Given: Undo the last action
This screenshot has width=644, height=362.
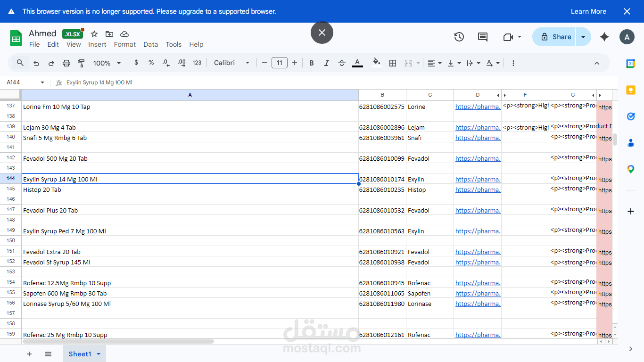Looking at the screenshot, I should (x=36, y=63).
